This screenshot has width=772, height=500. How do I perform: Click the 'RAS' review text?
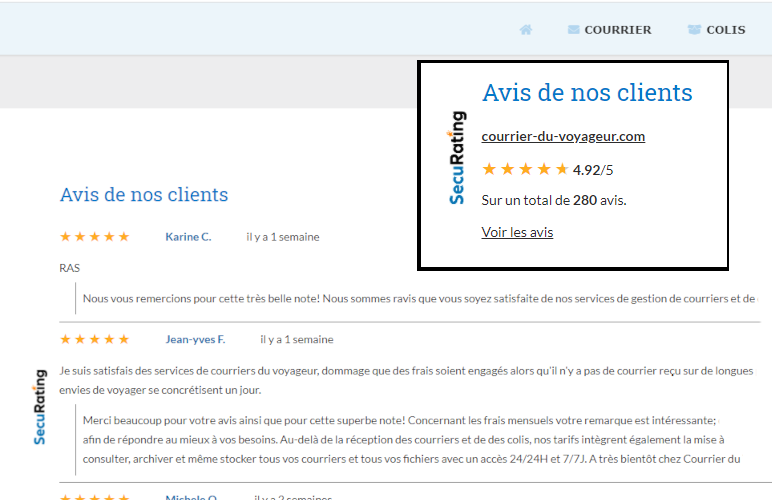(x=69, y=268)
